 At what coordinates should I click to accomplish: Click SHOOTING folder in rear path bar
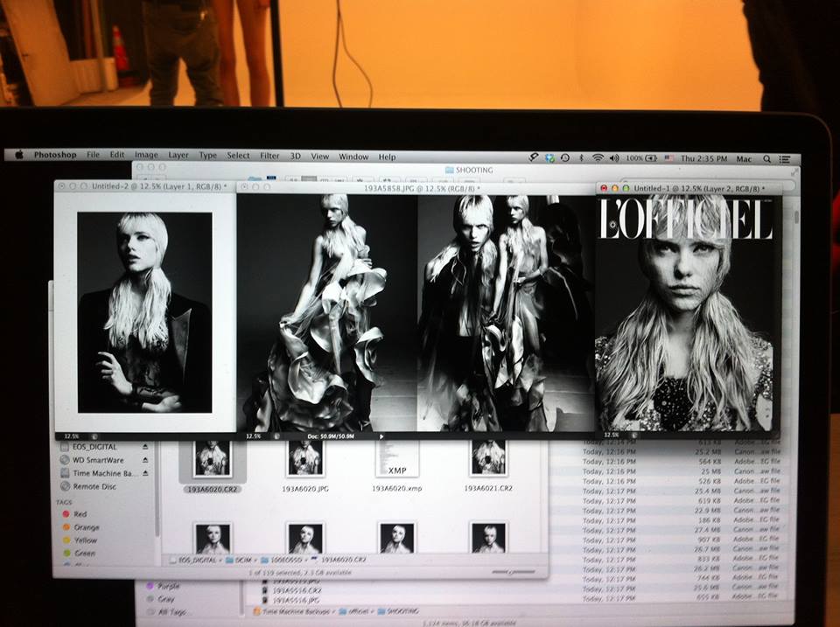tap(399, 611)
